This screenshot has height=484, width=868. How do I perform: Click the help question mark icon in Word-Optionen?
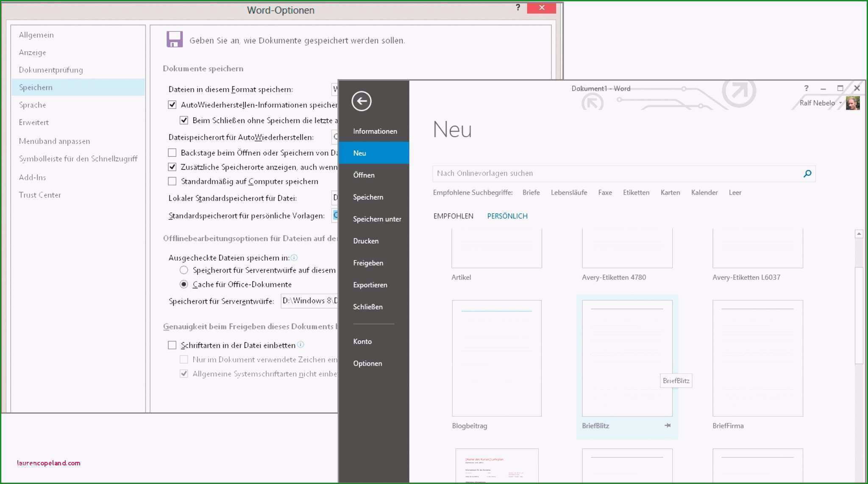click(517, 7)
